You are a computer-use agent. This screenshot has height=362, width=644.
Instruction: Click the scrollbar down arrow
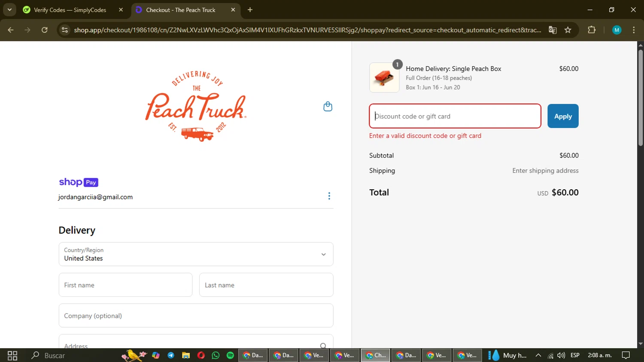(x=641, y=344)
